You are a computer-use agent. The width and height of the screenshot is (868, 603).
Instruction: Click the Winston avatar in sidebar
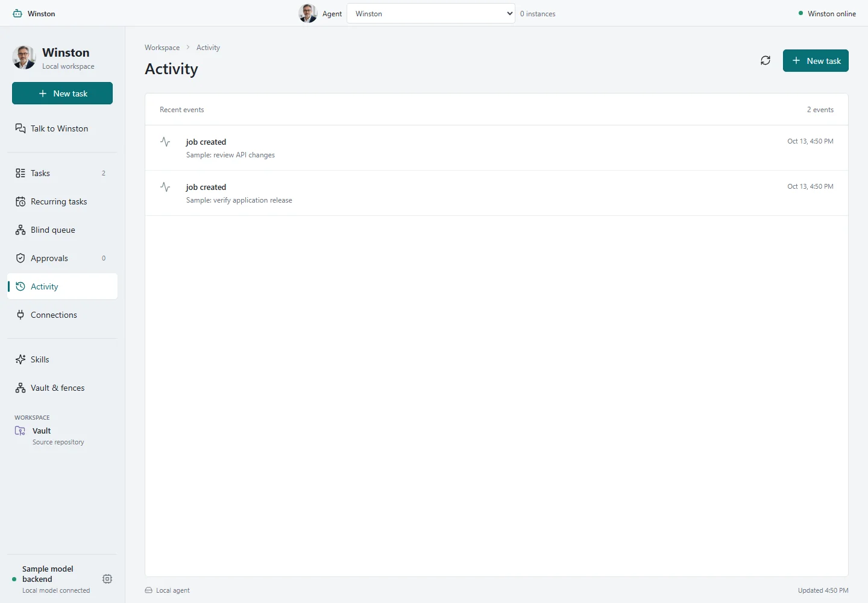click(x=24, y=57)
